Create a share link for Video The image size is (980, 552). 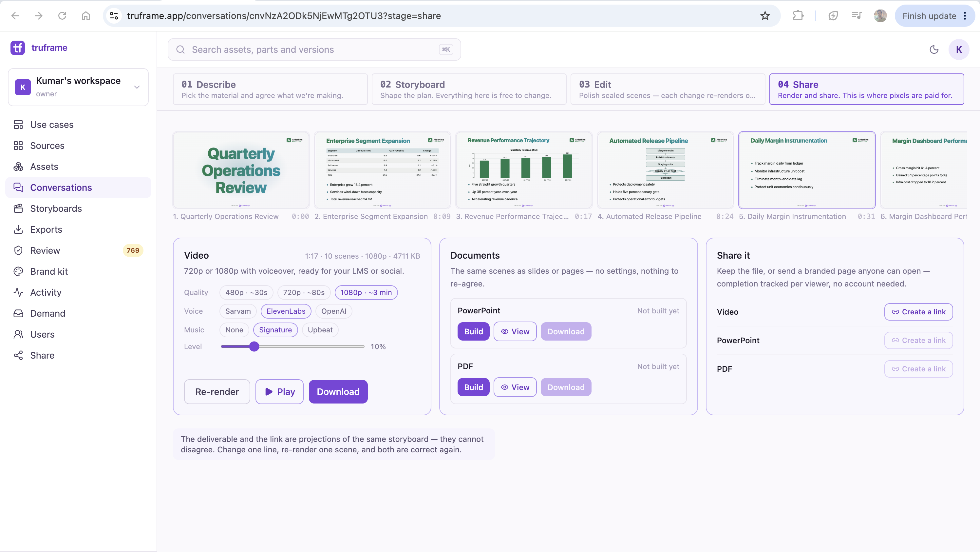click(918, 312)
